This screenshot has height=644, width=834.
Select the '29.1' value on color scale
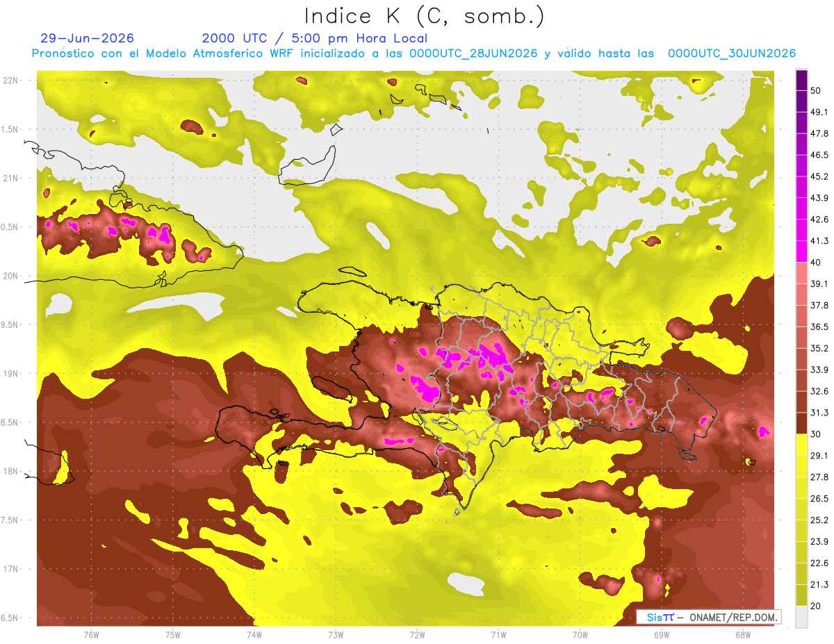click(x=819, y=456)
